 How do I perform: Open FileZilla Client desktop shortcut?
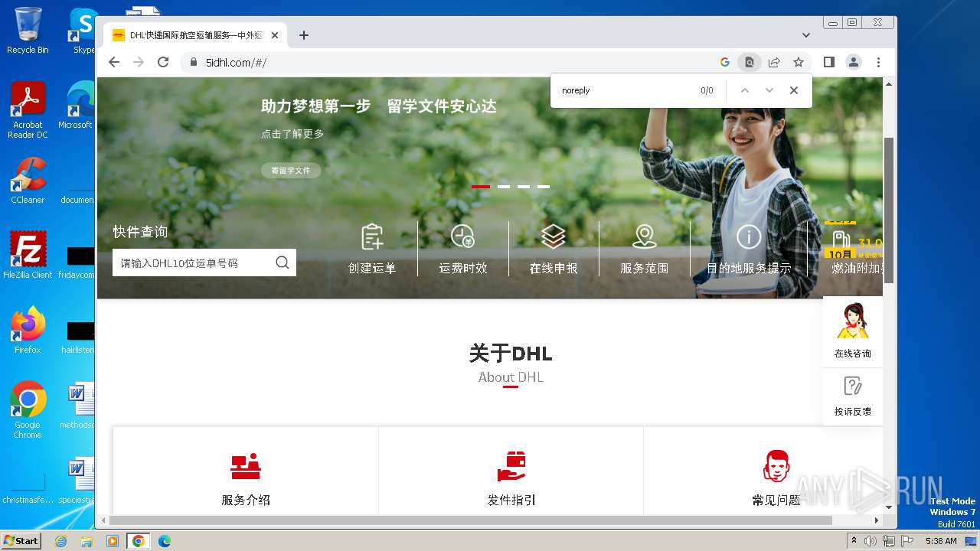pyautogui.click(x=28, y=255)
